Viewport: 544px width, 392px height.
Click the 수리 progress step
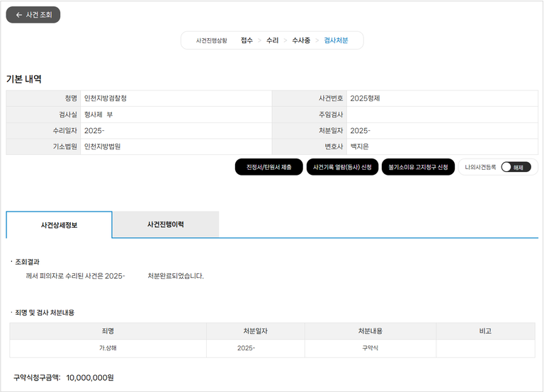pyautogui.click(x=272, y=41)
